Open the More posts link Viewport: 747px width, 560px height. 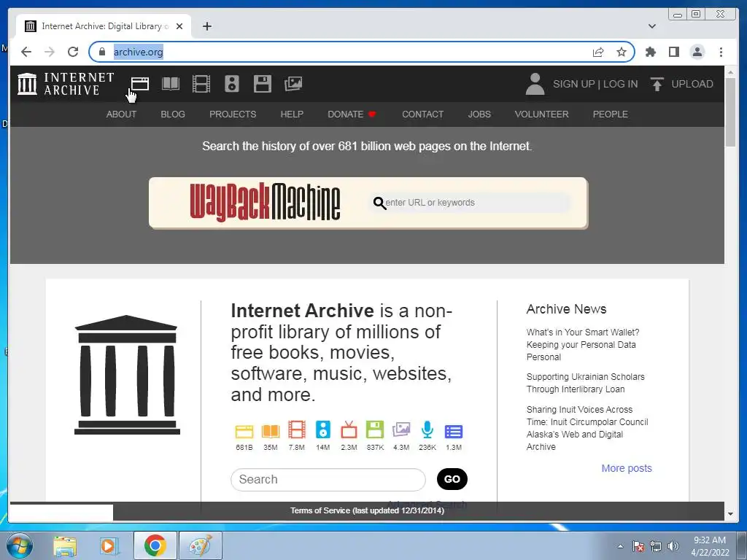tap(627, 468)
